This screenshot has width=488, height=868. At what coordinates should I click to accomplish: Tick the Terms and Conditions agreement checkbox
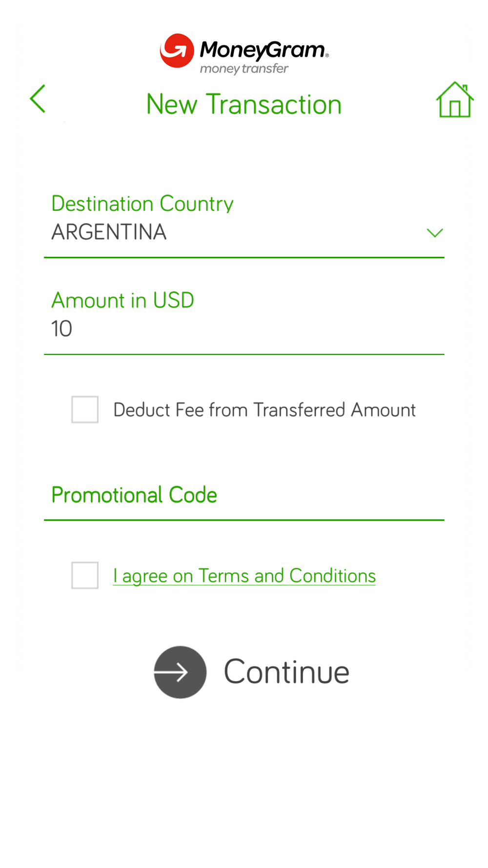click(x=85, y=575)
